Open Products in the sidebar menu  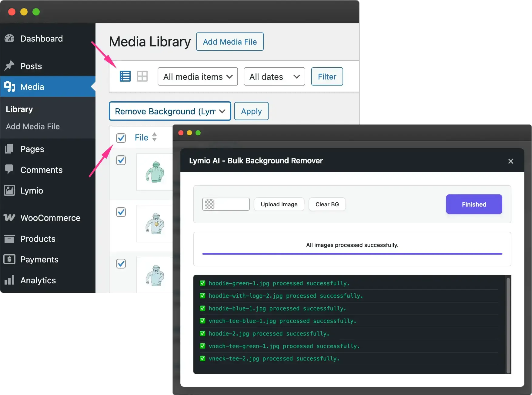click(48, 239)
